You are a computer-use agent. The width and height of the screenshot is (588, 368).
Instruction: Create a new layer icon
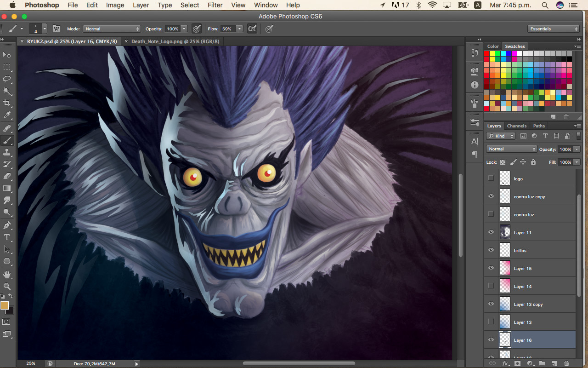pyautogui.click(x=554, y=363)
